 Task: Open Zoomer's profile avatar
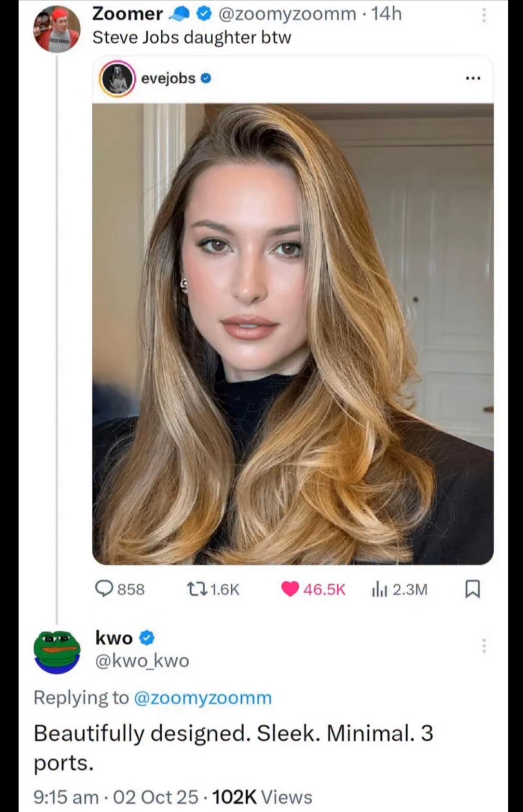click(x=57, y=30)
